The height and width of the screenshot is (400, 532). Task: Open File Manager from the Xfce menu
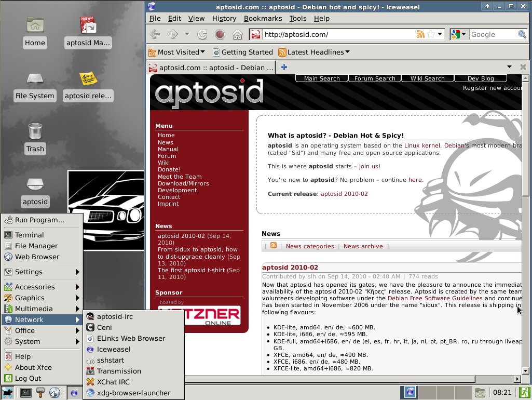tap(42, 246)
